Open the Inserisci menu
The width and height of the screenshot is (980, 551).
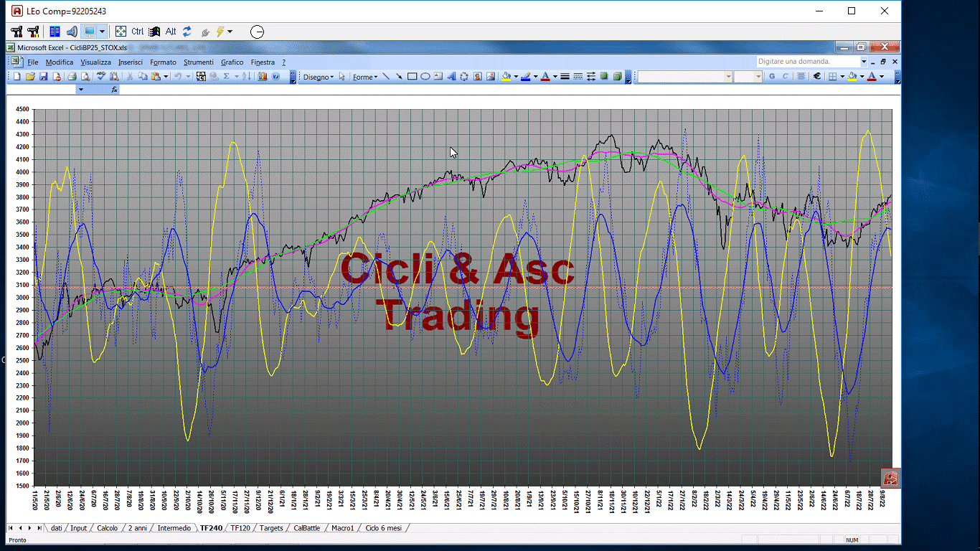[131, 62]
